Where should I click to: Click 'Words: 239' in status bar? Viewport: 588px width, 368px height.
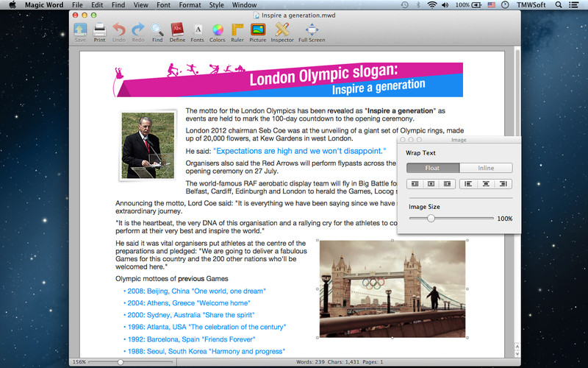[310, 362]
